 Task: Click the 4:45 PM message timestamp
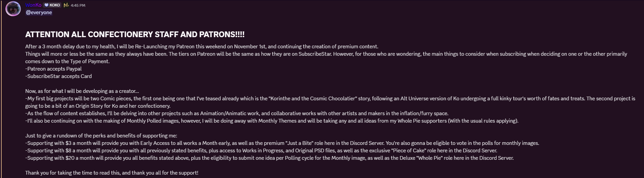[x=78, y=5]
